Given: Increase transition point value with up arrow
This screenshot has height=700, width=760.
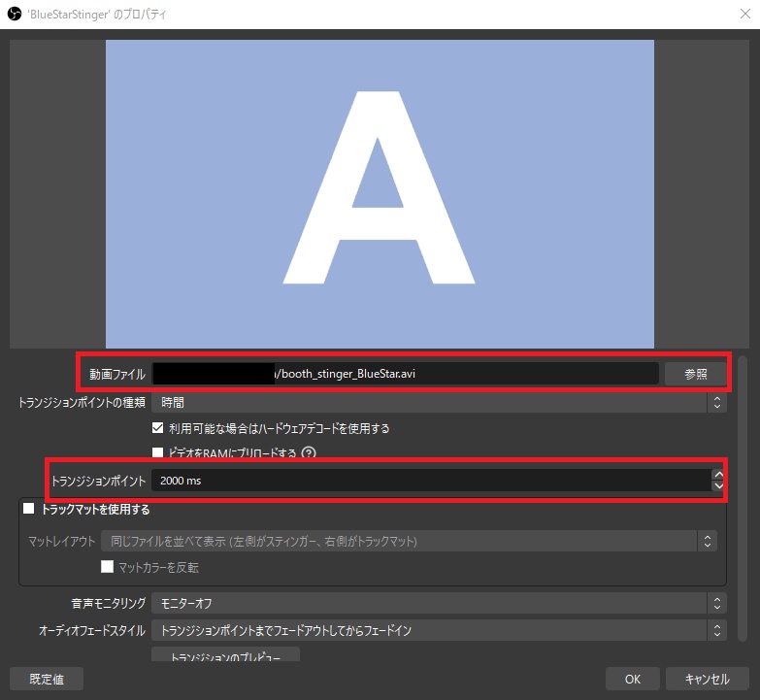Looking at the screenshot, I should tap(719, 475).
